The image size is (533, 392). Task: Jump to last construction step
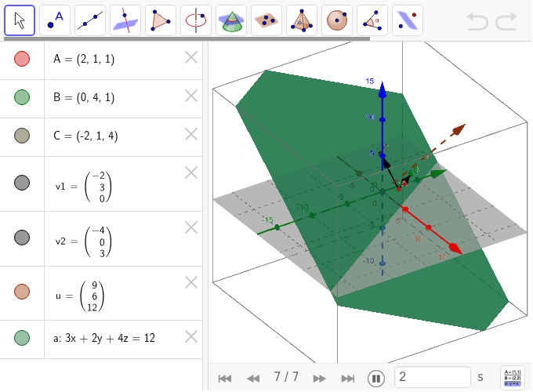tap(348, 378)
